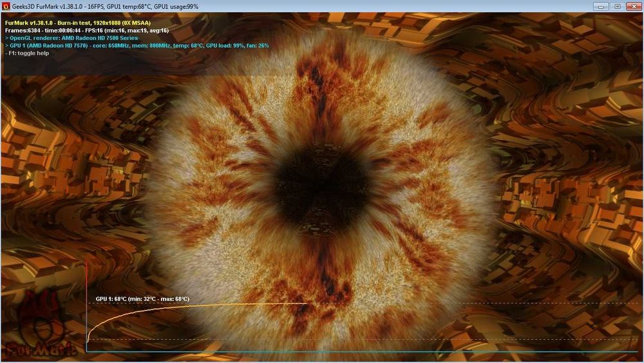This screenshot has width=644, height=363.
Task: Click the 'GPU 1 (AMD Radeon HD 7570)' info line
Action: coord(137,46)
